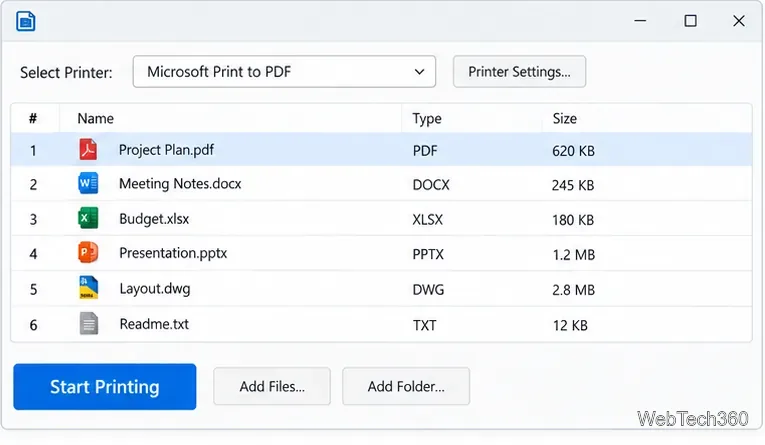This screenshot has height=445, width=765.
Task: Click the Excel icon next to Budget.xlsx
Action: (88, 218)
